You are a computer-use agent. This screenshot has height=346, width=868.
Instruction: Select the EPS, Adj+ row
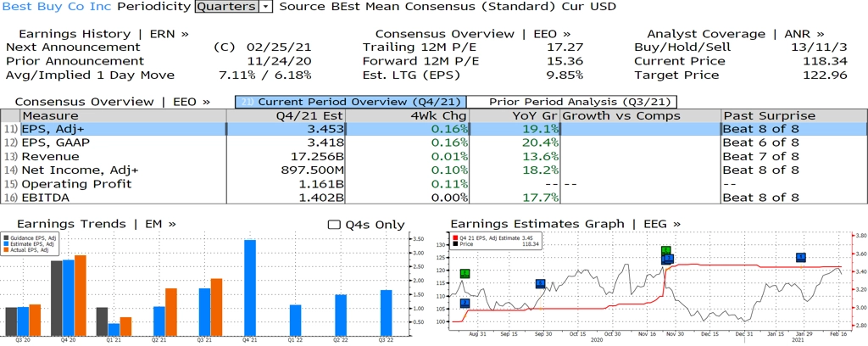click(x=434, y=129)
